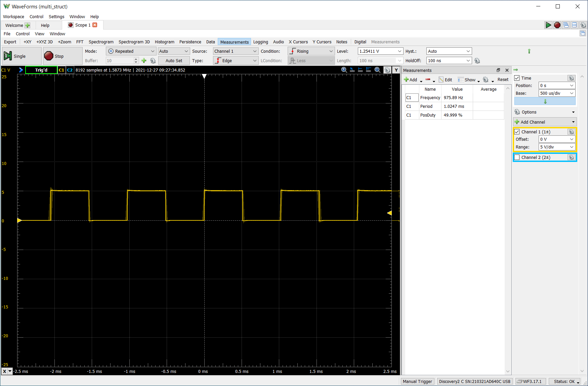This screenshot has height=386, width=588.
Task: Close the Measurements panel
Action: point(507,70)
